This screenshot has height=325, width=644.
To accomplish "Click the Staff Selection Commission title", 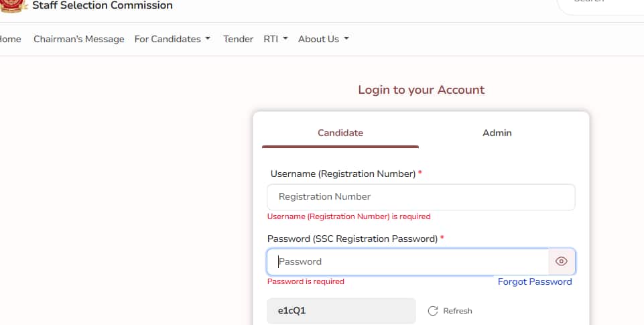I will 103,5.
